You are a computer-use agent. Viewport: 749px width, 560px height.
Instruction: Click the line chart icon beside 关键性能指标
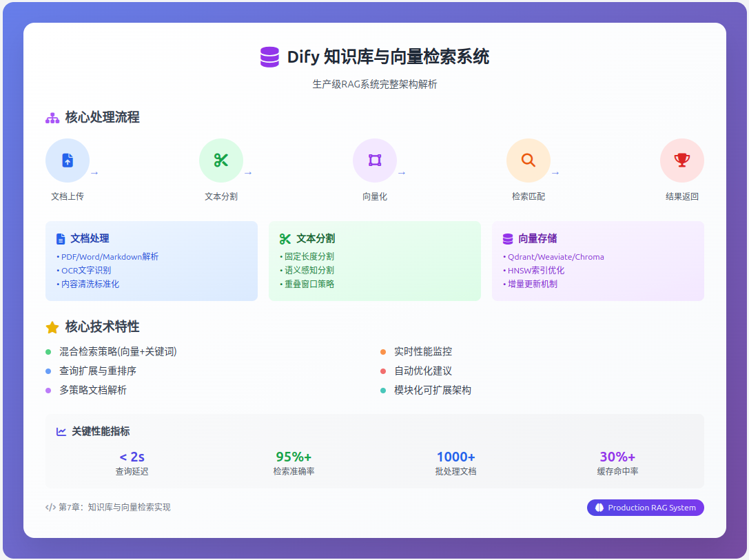coord(61,432)
